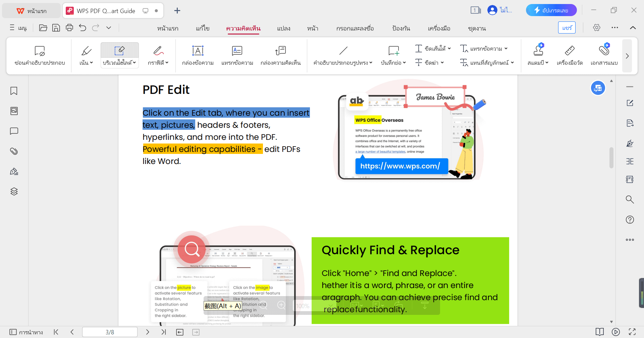This screenshot has height=338, width=644.
Task: Expand the Highlight (เน้น) dropdown arrow
Action: coord(91,63)
